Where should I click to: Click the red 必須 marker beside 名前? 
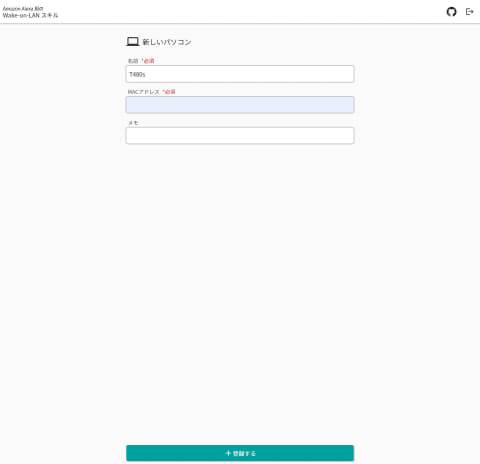click(x=148, y=61)
